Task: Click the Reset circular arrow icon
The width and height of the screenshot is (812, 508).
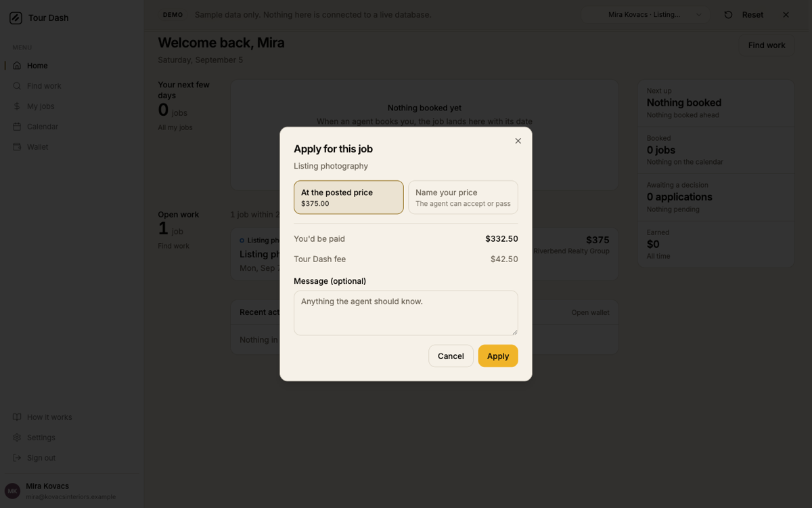Action: point(728,15)
